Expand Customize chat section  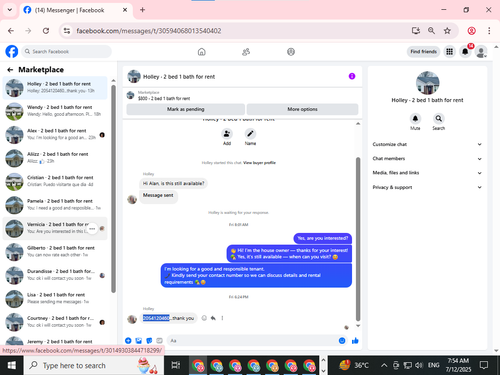427,144
